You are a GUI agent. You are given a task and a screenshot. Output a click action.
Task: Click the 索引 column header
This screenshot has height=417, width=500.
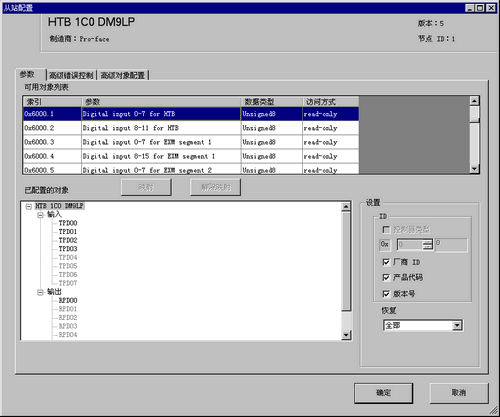click(x=52, y=102)
